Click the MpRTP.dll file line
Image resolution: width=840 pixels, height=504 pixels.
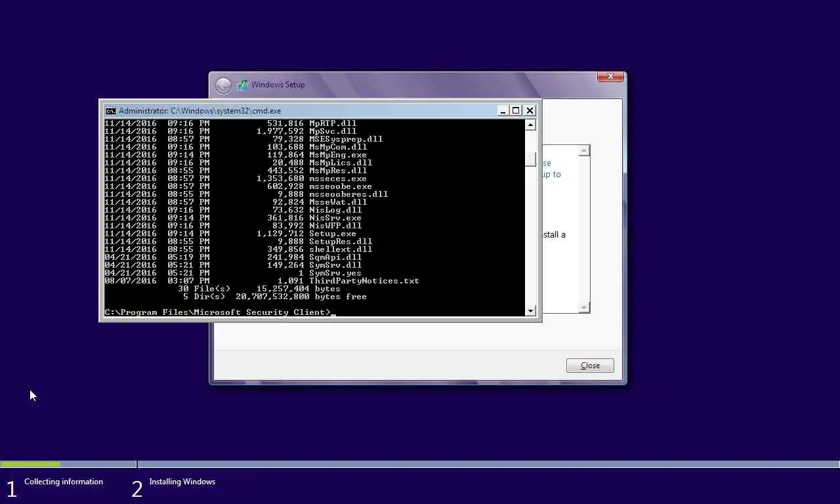point(230,123)
